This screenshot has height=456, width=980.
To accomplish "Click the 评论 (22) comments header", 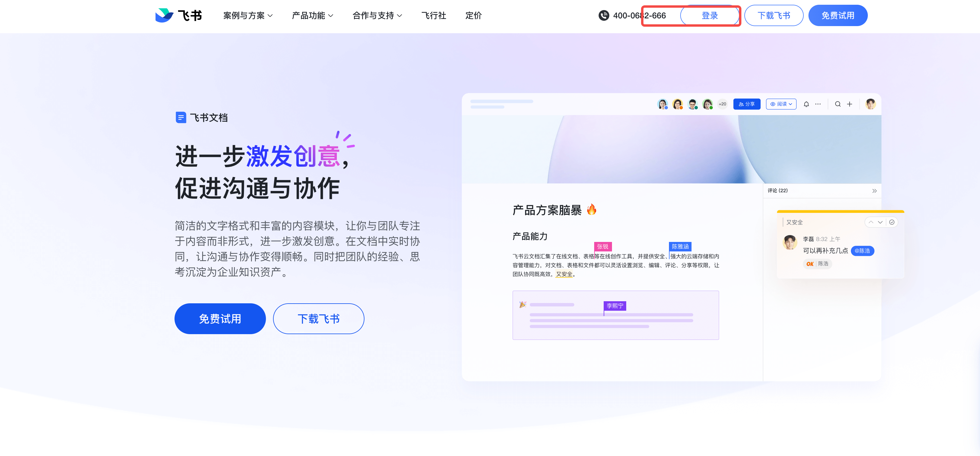I will pyautogui.click(x=777, y=191).
